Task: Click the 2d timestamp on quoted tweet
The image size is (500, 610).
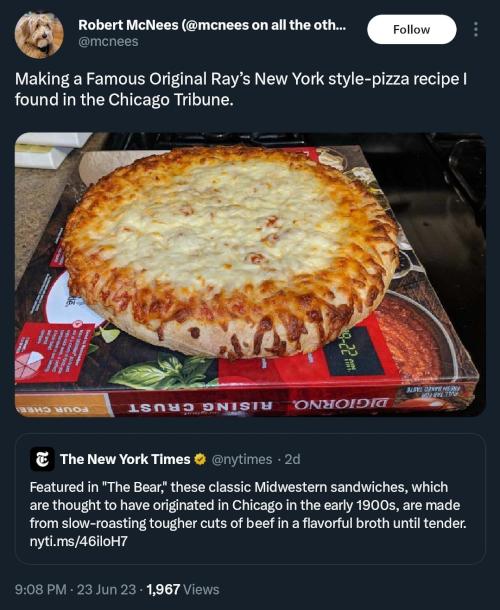Action: click(x=293, y=459)
